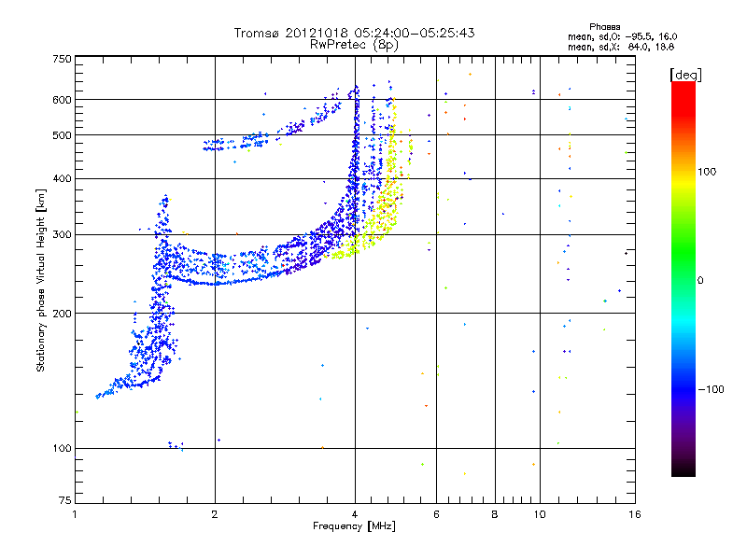Click the 4 MHz tick on the frequency axis

[x=355, y=514]
